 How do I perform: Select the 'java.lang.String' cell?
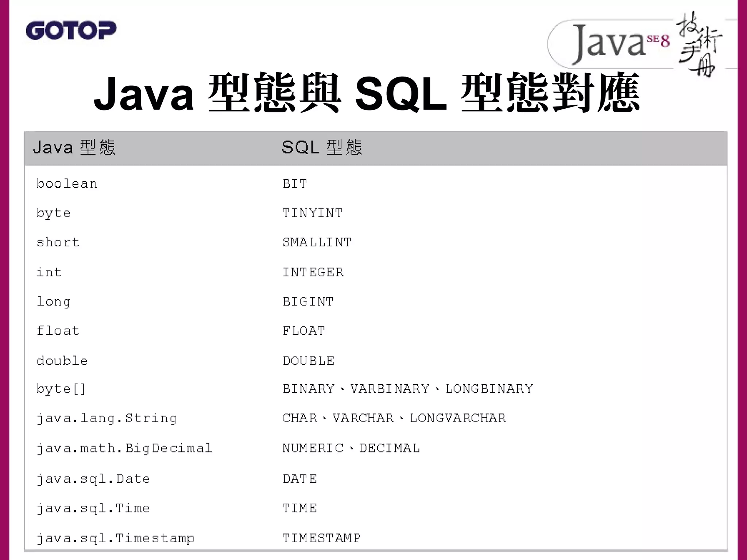pyautogui.click(x=107, y=418)
